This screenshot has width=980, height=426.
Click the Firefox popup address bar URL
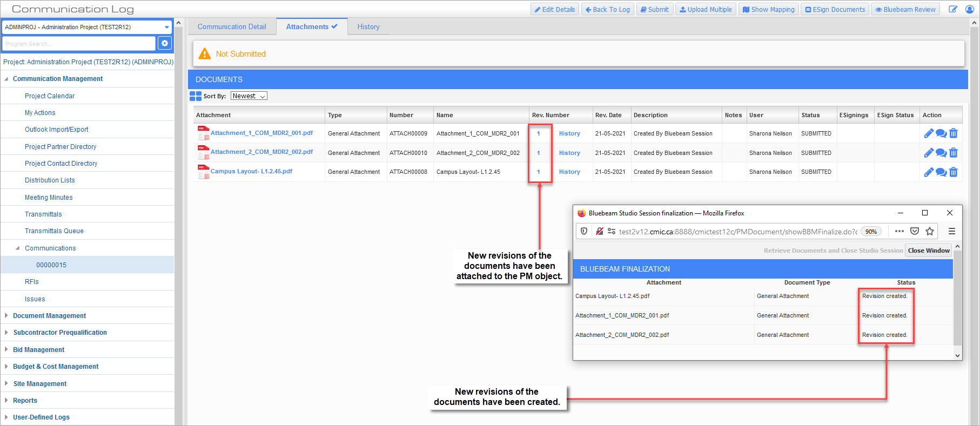tap(738, 231)
